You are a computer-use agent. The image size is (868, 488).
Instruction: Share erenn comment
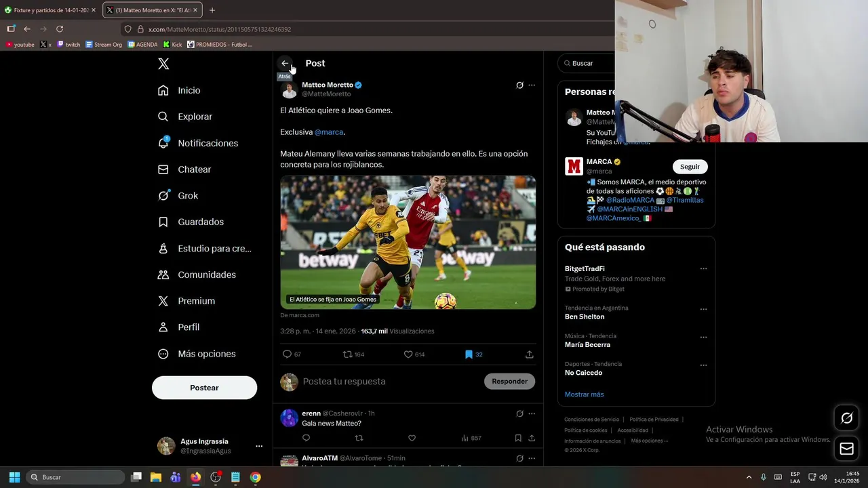click(532, 438)
